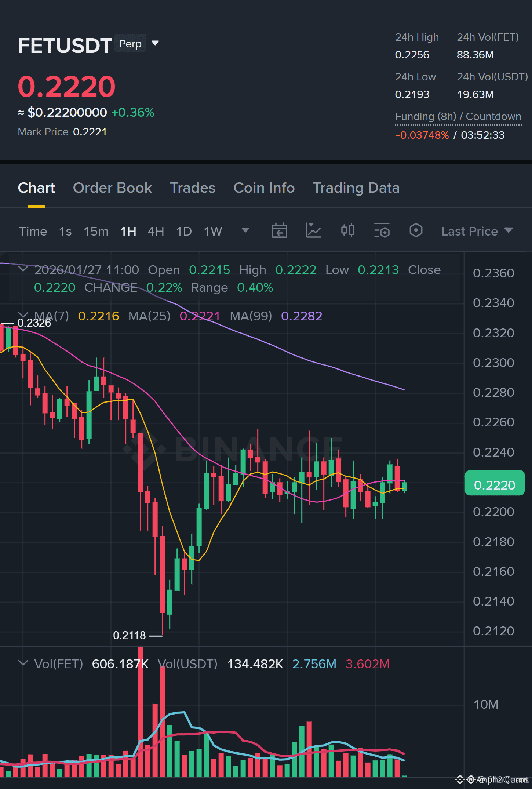
Task: Switch to the Order Book tab
Action: tap(112, 188)
